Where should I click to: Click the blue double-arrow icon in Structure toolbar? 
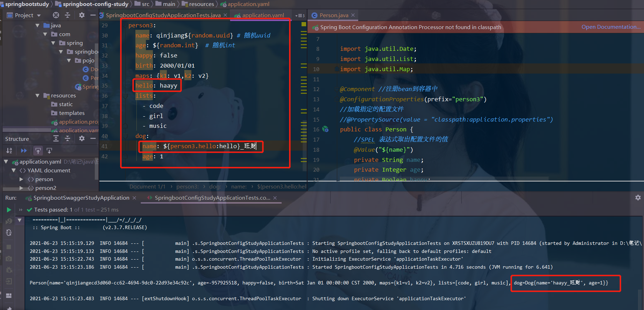24,151
